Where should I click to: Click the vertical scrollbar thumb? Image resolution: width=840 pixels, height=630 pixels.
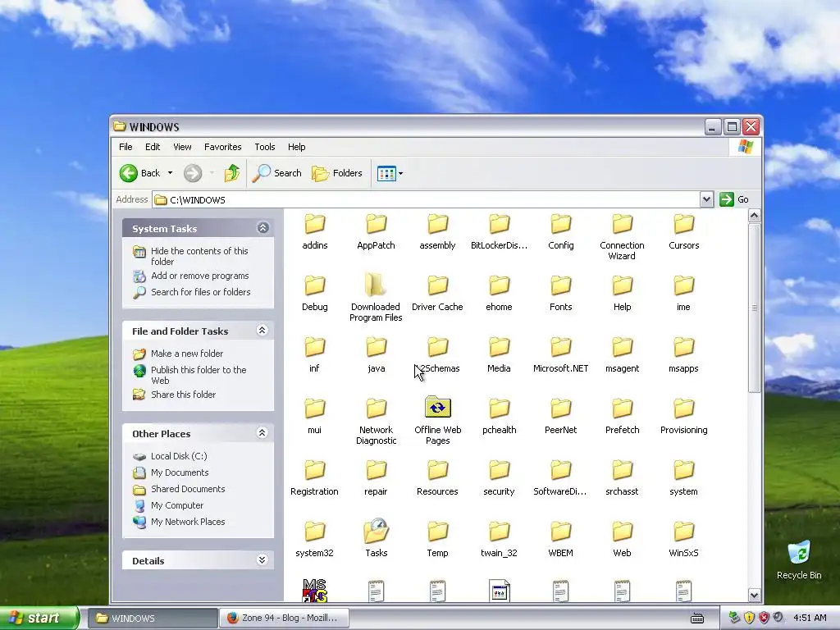point(755,308)
